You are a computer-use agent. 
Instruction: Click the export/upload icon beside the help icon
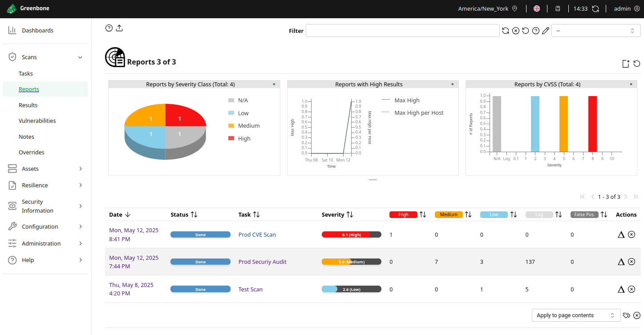point(119,28)
